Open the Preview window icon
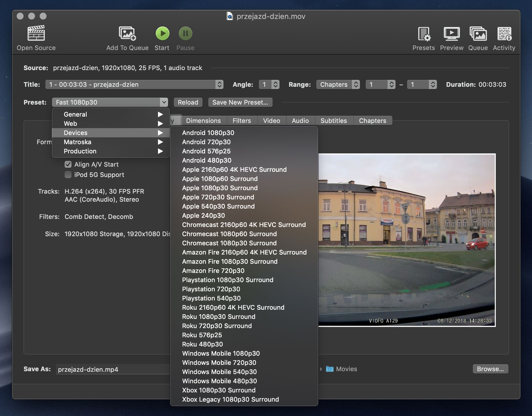 pos(451,34)
